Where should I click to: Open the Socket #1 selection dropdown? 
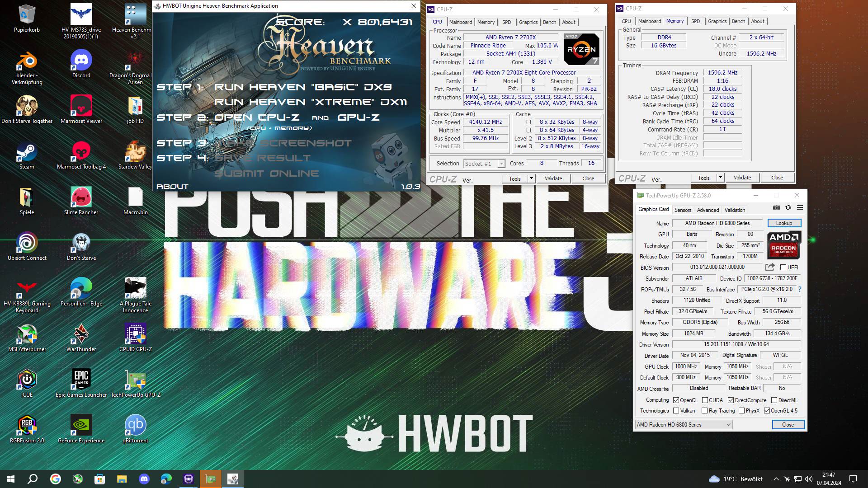484,164
